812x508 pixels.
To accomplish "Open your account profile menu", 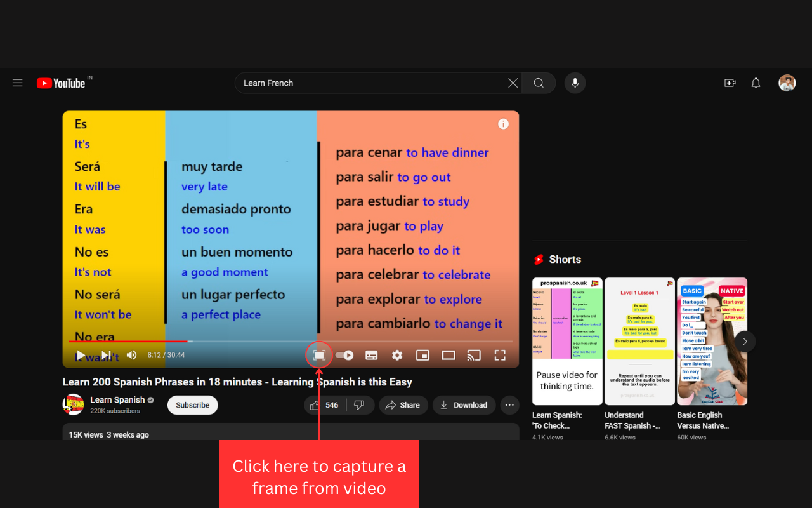I will click(x=787, y=83).
